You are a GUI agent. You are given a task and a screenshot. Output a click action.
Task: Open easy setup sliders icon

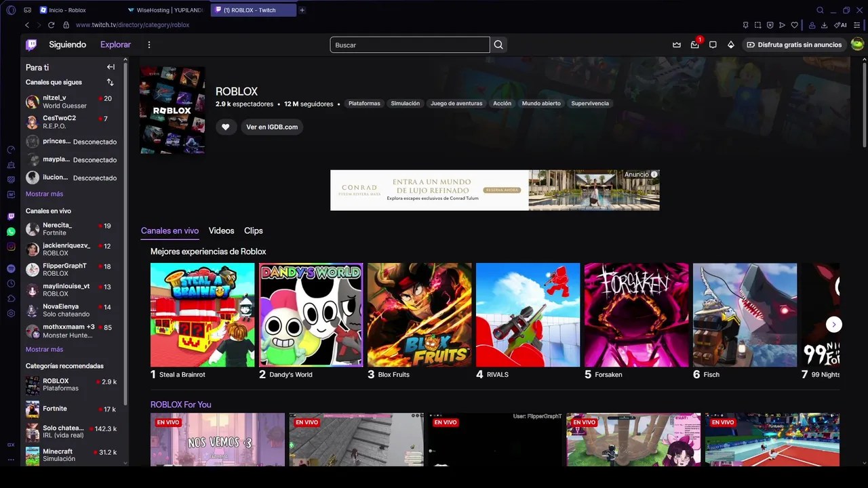tap(857, 25)
